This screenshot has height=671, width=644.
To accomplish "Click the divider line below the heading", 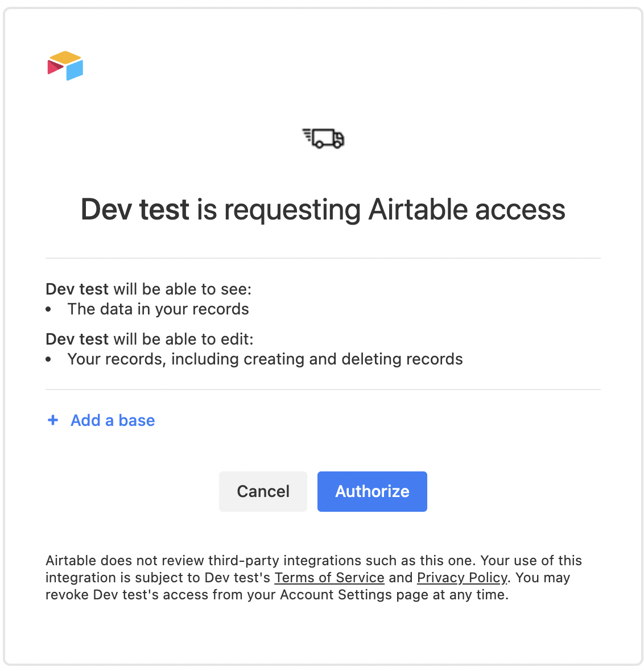I will [x=323, y=258].
